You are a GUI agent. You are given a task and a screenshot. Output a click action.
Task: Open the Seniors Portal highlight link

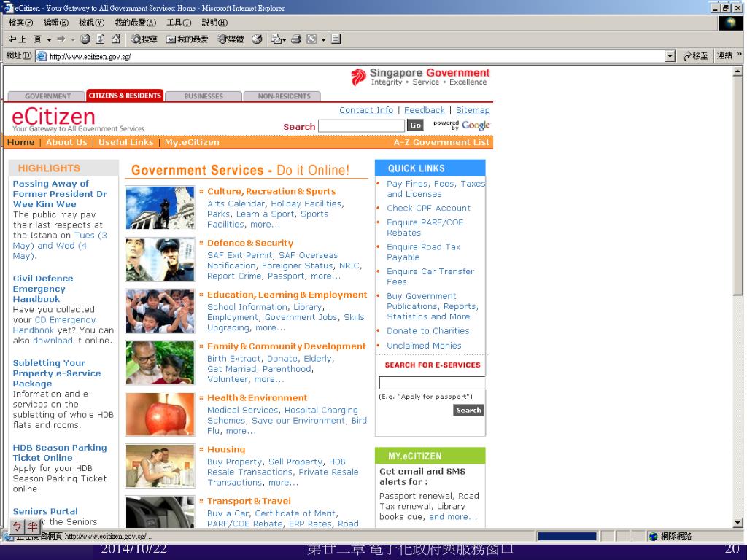pyautogui.click(x=45, y=511)
